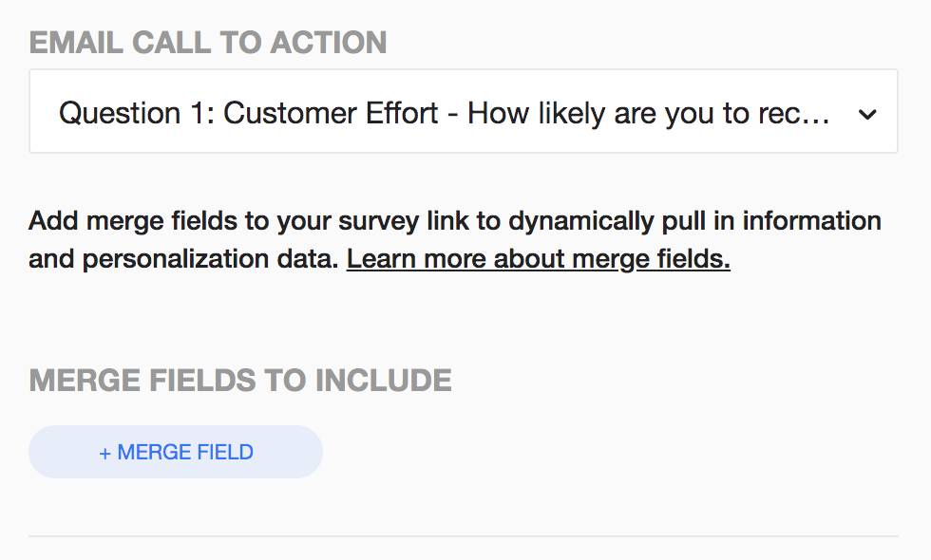The height and width of the screenshot is (560, 931).
Task: Open the Email Call to Action dropdown
Action: tap(463, 112)
